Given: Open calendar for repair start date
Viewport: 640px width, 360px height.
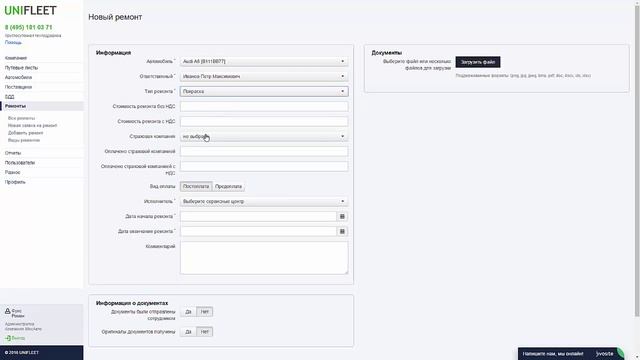Looking at the screenshot, I should pos(342,216).
